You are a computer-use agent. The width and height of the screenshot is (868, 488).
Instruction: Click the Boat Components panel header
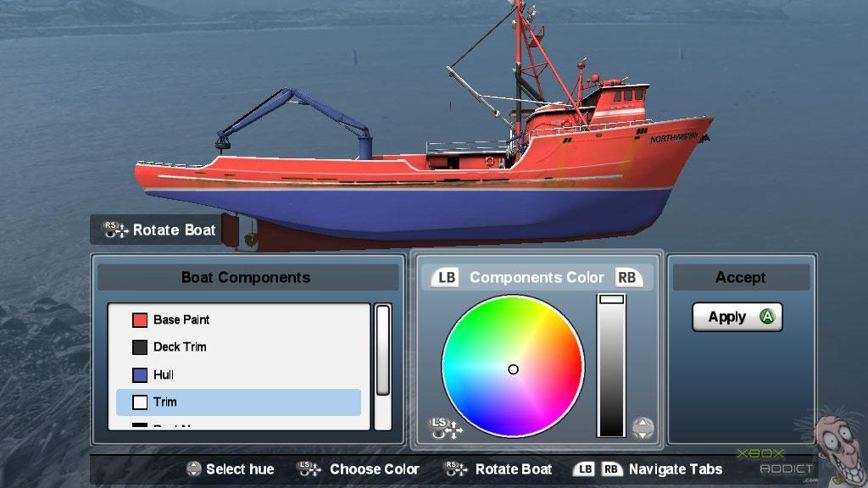pyautogui.click(x=248, y=277)
